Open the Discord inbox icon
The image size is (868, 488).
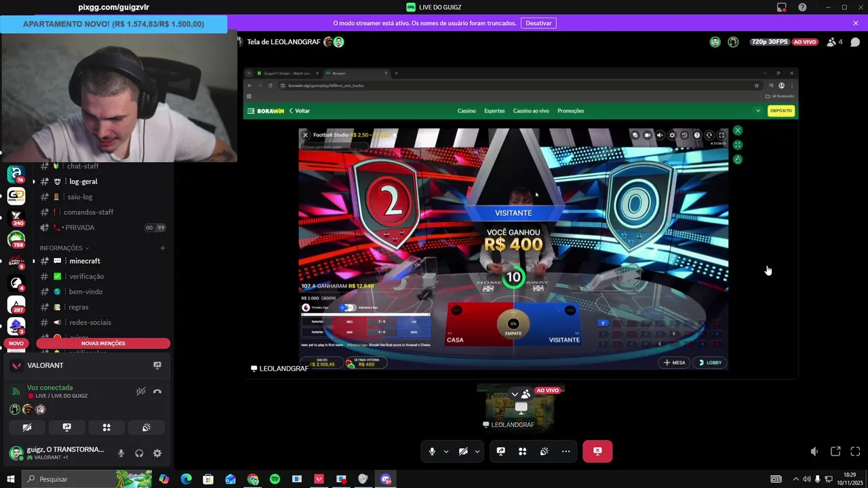click(x=782, y=7)
